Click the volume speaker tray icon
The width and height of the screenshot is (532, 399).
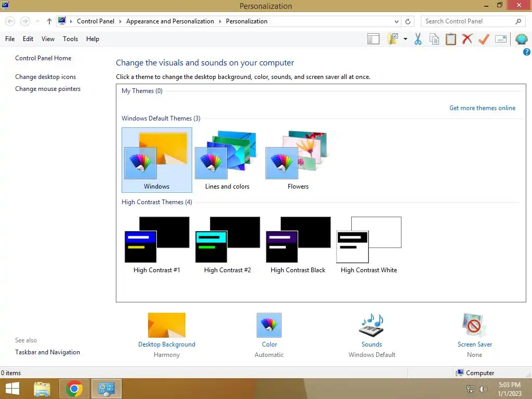(x=483, y=389)
